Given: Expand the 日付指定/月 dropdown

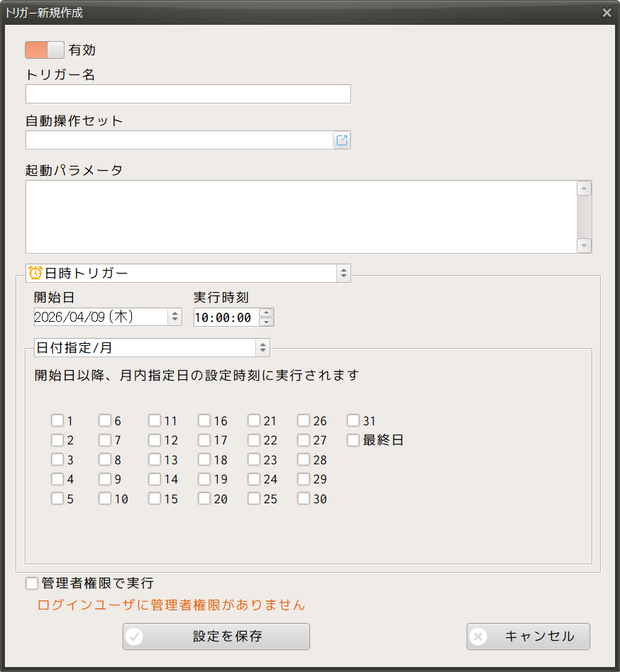Looking at the screenshot, I should tap(263, 348).
